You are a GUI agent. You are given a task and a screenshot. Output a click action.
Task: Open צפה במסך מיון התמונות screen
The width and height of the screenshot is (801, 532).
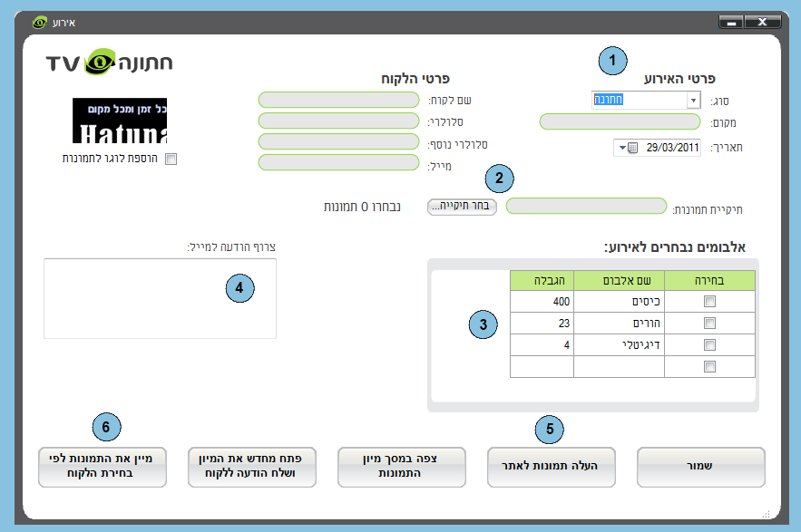(x=402, y=467)
